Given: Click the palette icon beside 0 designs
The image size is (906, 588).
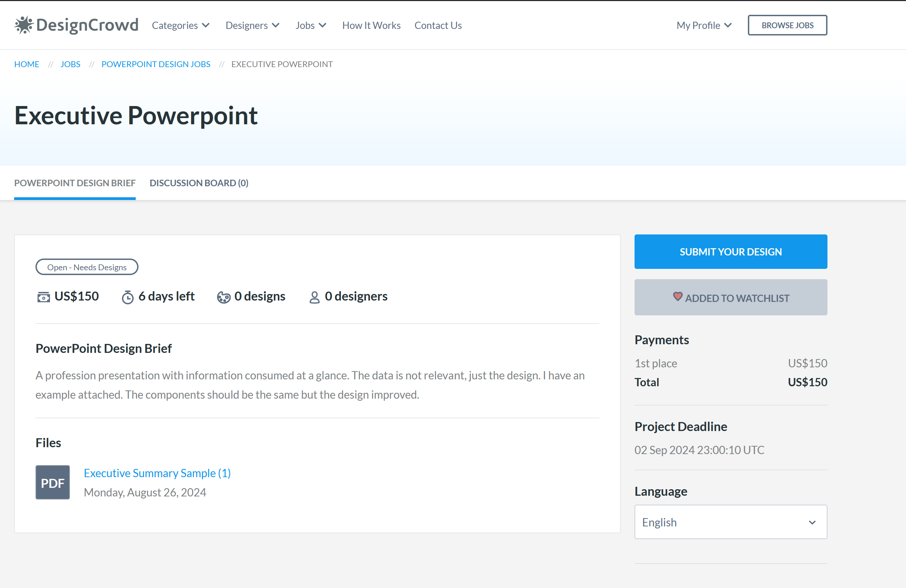Looking at the screenshot, I should pos(224,297).
